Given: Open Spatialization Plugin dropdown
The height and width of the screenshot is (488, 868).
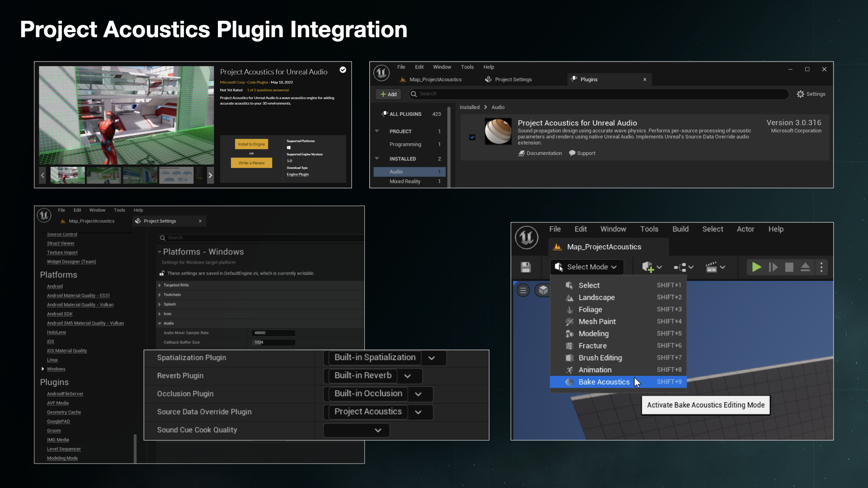Looking at the screenshot, I should pos(385,358).
